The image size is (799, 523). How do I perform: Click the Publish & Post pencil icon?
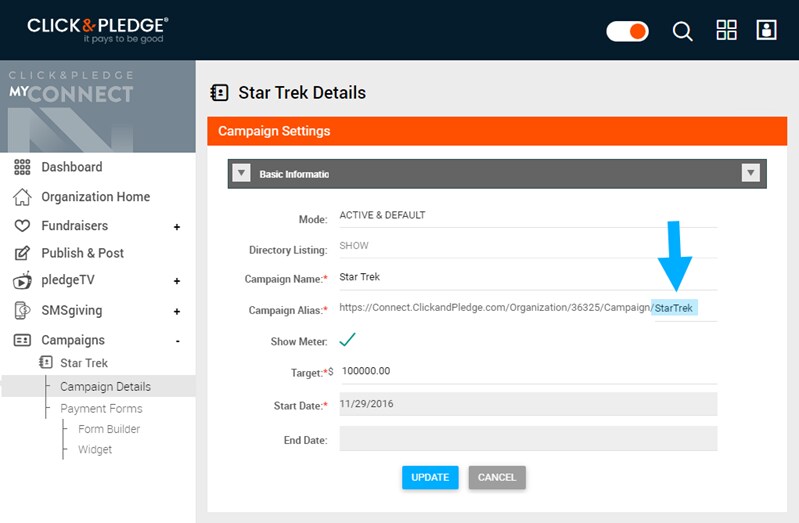pos(22,253)
